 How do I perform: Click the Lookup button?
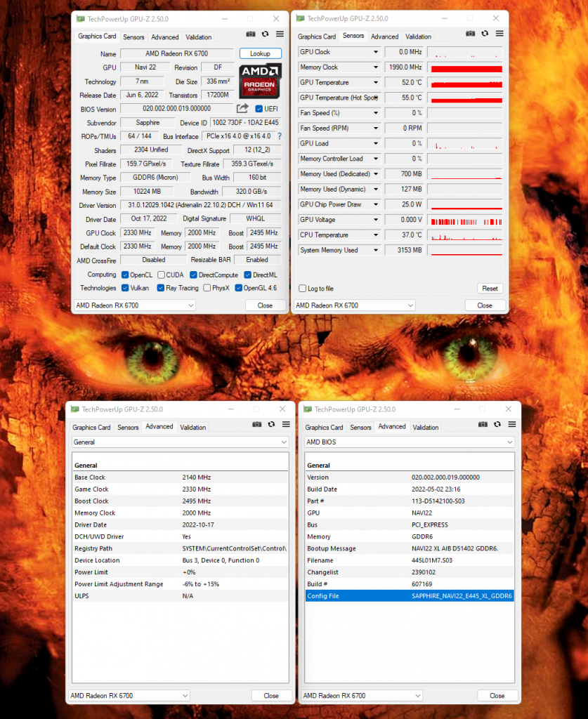(x=260, y=53)
